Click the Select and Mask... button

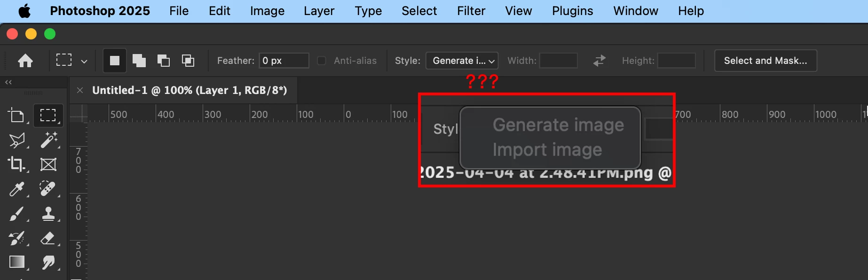(x=765, y=61)
